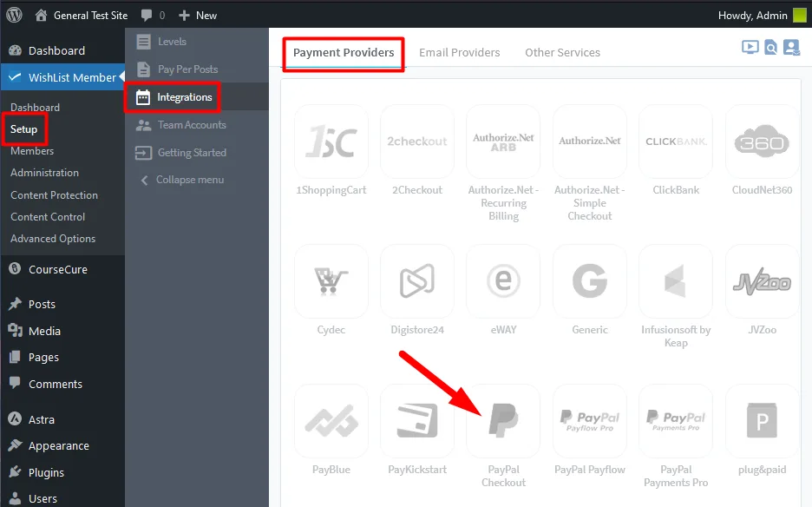The image size is (812, 507).
Task: Select the Generic G provider logo
Action: tap(590, 281)
